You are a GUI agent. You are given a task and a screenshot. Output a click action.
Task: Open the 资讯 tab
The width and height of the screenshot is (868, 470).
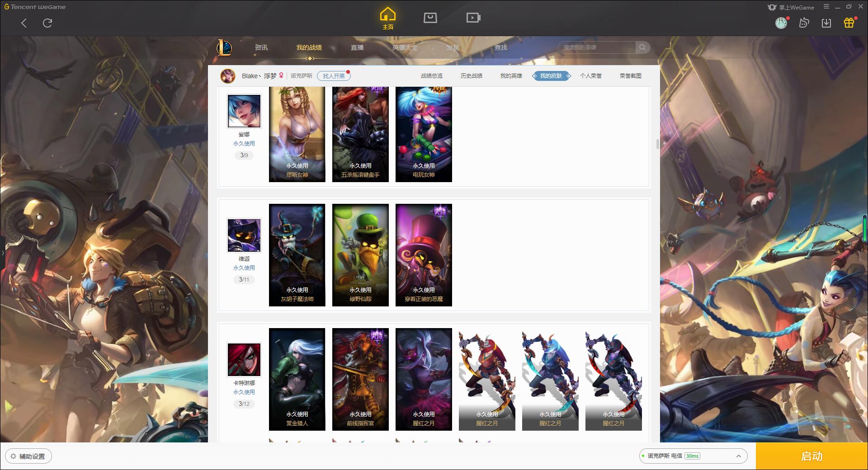[x=261, y=47]
